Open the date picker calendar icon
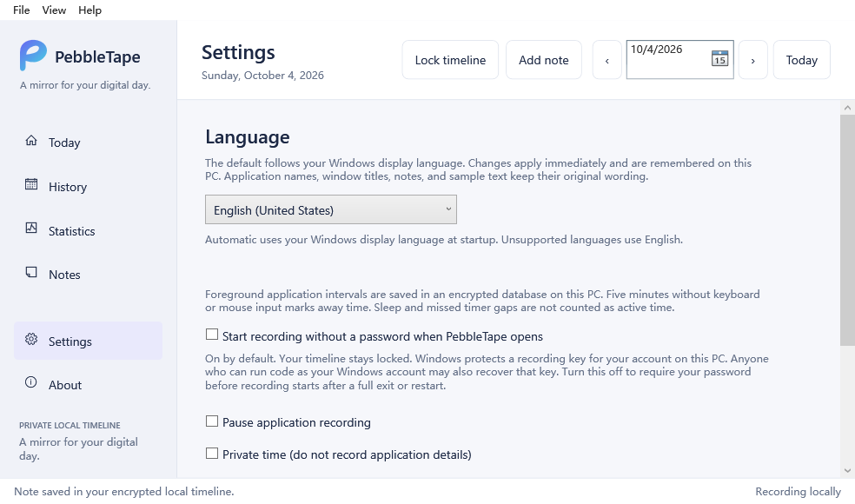This screenshot has height=504, width=855. point(719,58)
